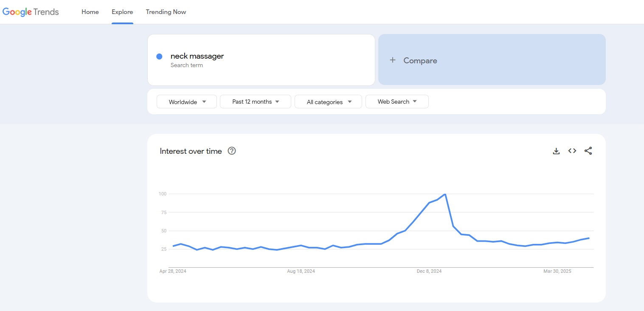Screen dimensions: 644x311
Task: Click the 25 value on y-axis
Action: coord(163,249)
